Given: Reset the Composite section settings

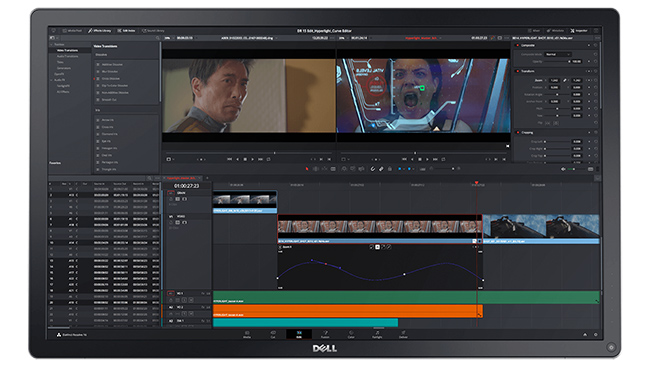Looking at the screenshot, I should [x=596, y=45].
